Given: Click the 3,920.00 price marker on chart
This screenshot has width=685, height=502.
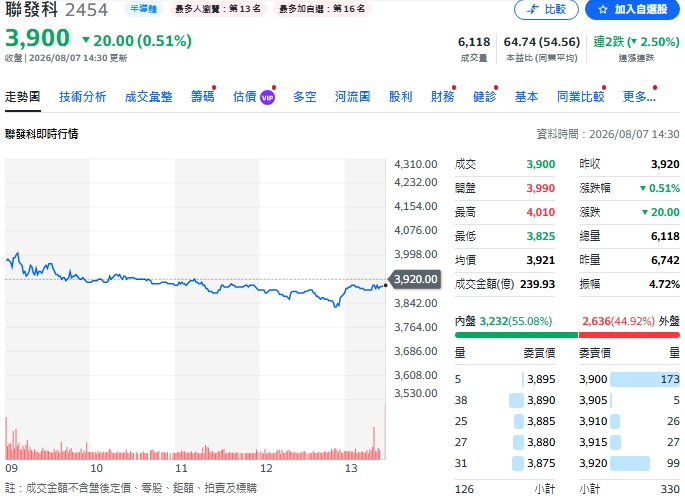Looking at the screenshot, I should [415, 279].
